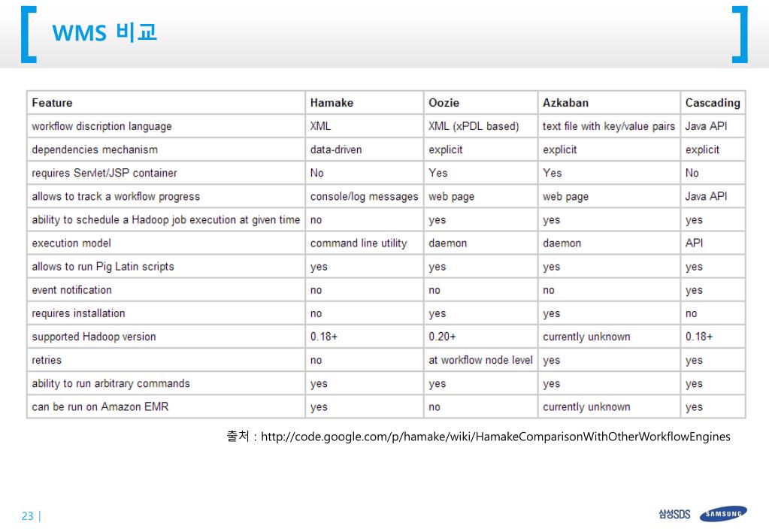Click the Samsung oval logo
Screen dimensions: 769x532
[x=723, y=513]
